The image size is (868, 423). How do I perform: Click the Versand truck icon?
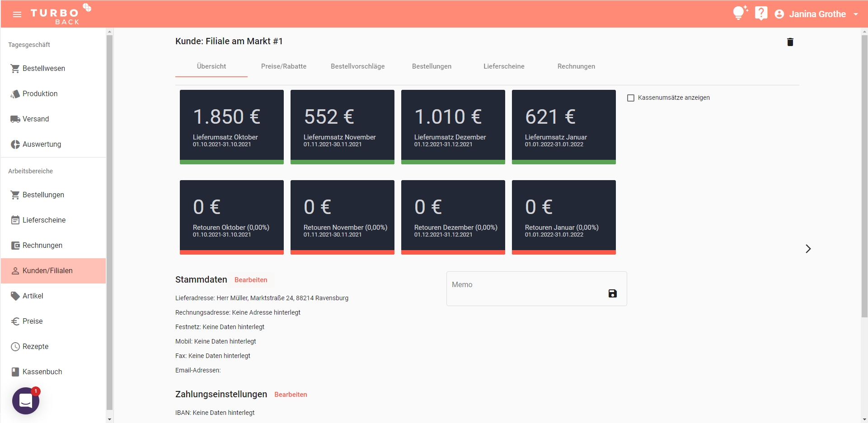tap(15, 119)
